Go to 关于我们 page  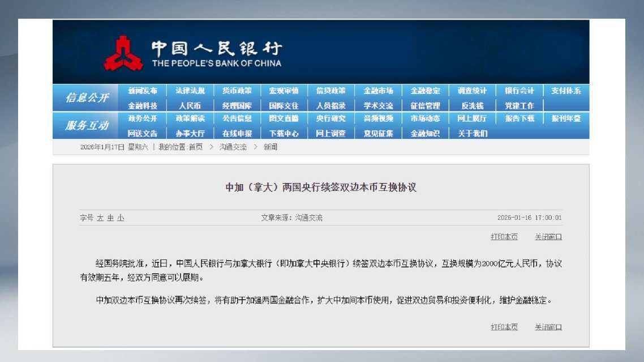472,134
